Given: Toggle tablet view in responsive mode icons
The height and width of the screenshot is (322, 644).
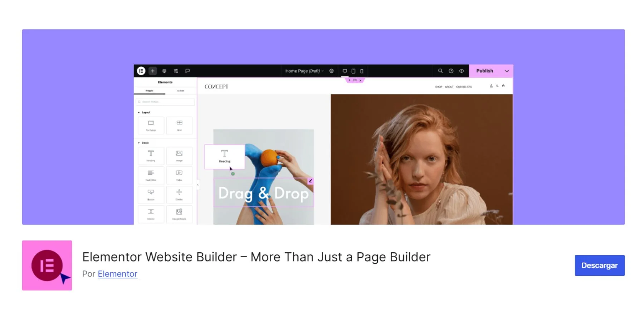Looking at the screenshot, I should [353, 71].
